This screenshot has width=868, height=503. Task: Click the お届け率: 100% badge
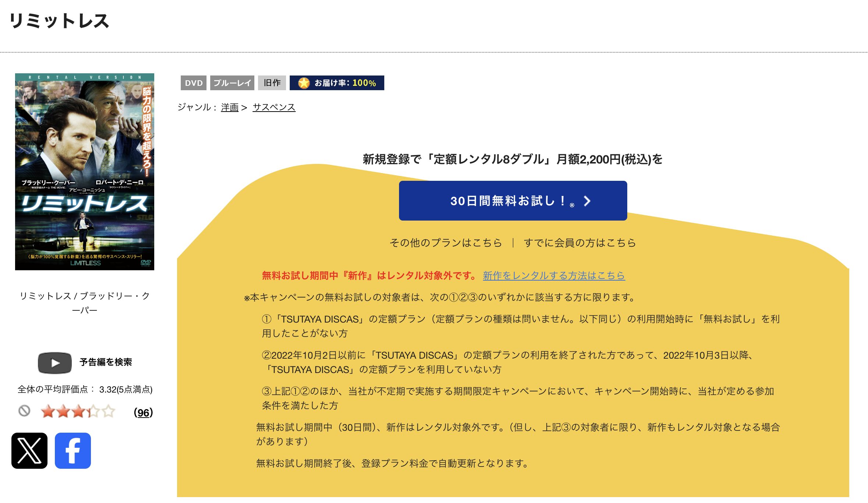[337, 83]
